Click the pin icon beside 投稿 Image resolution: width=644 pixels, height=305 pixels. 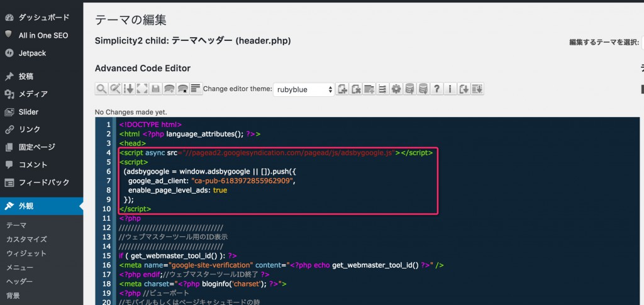click(x=9, y=76)
